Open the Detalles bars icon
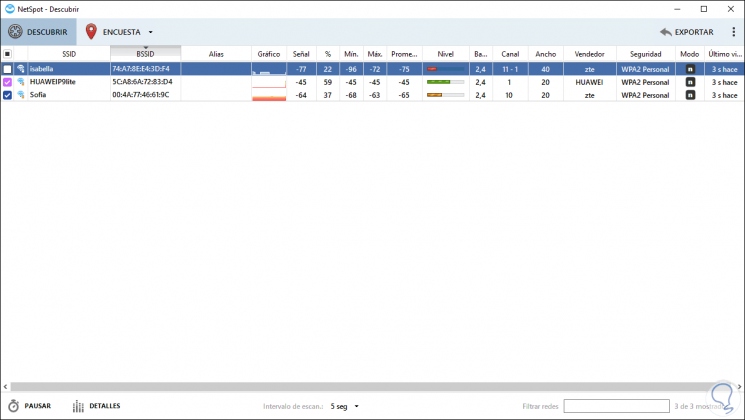Viewport: 745px width, 420px height. 78,406
